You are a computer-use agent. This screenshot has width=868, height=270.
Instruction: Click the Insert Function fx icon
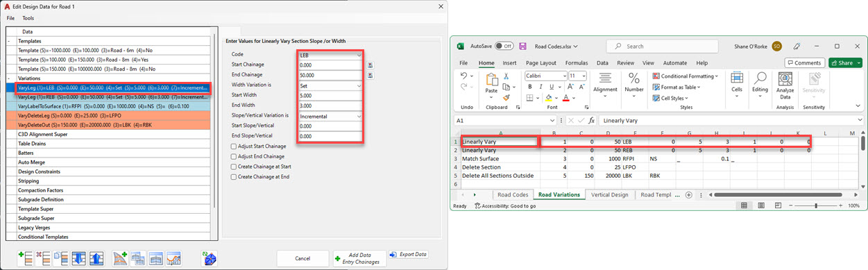tap(592, 121)
